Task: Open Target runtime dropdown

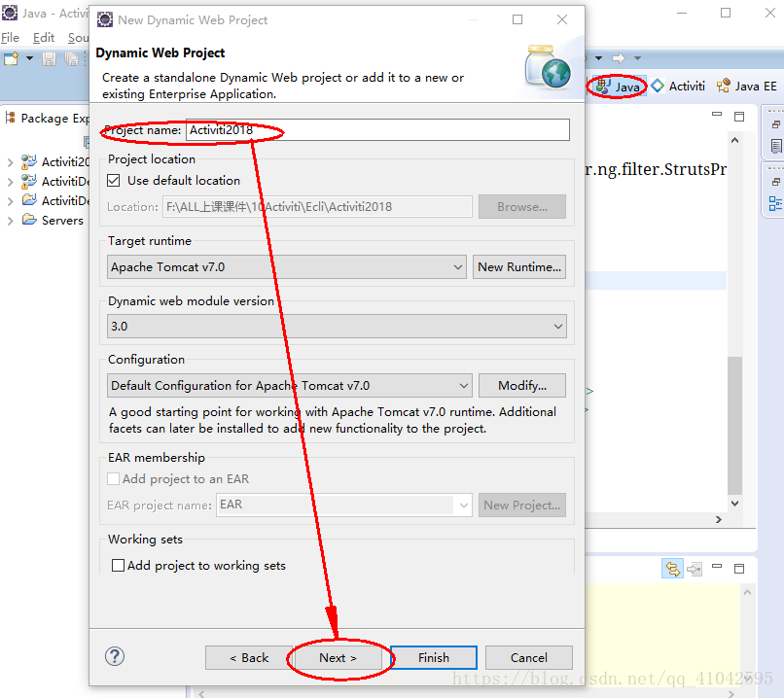Action: 287,266
